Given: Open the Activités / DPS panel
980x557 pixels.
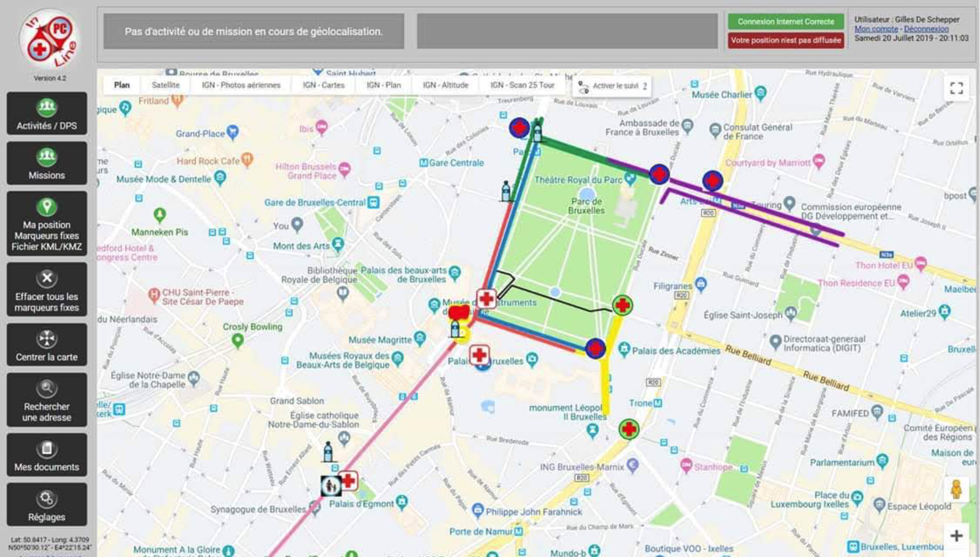Looking at the screenshot, I should (x=47, y=114).
